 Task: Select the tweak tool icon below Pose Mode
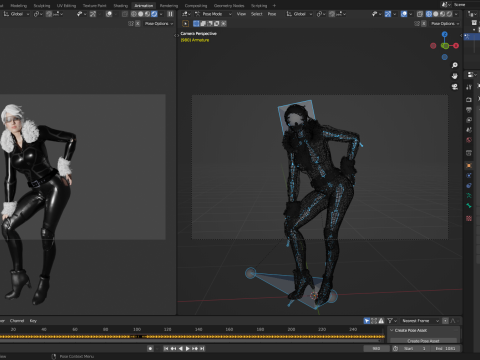click(186, 24)
